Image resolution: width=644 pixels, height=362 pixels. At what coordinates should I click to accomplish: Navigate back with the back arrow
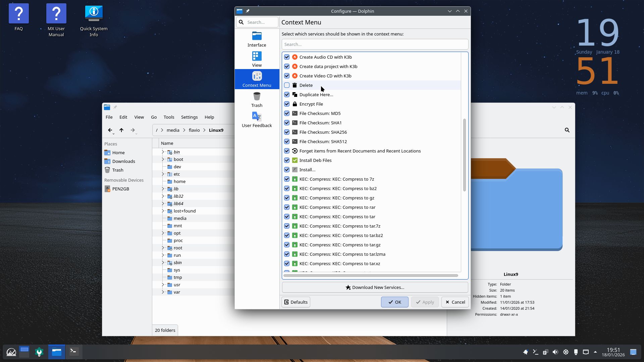110,130
